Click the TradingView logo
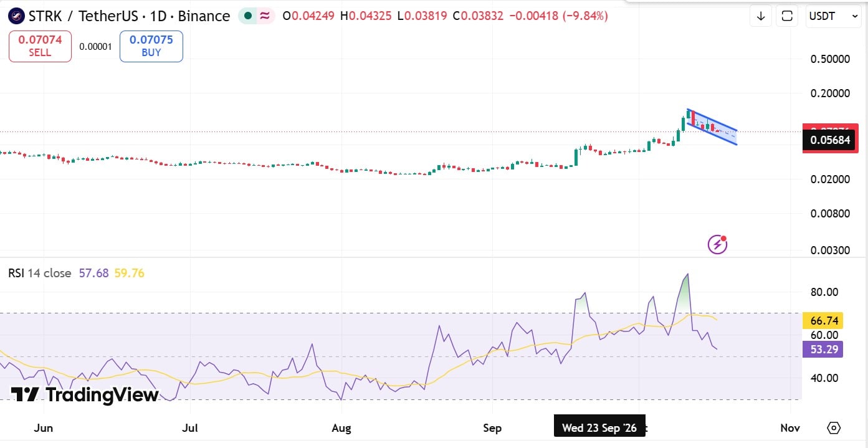This screenshot has height=448, width=868. pos(85,394)
